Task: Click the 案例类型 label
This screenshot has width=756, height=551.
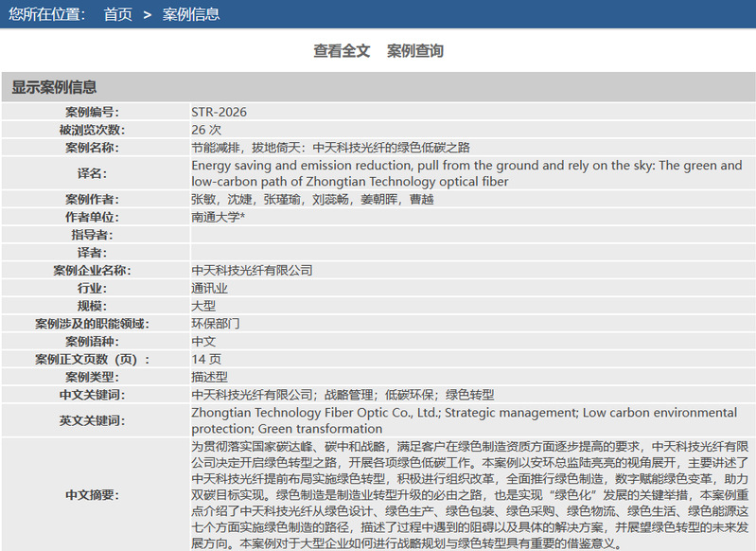Action: tap(92, 377)
